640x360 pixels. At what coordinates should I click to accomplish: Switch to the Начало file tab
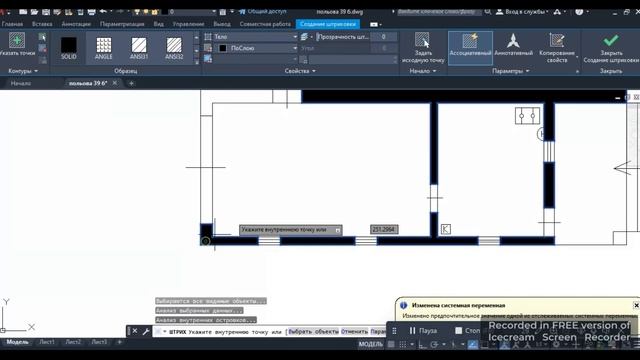tap(21, 83)
